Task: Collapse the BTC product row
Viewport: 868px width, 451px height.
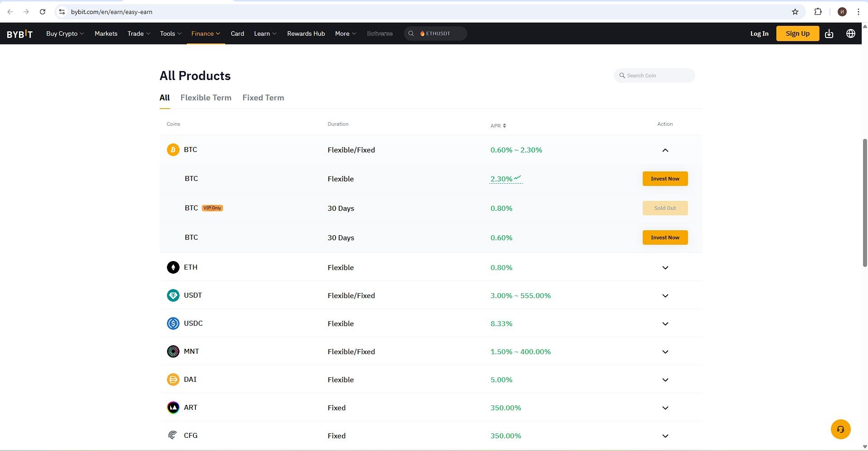Action: (665, 150)
